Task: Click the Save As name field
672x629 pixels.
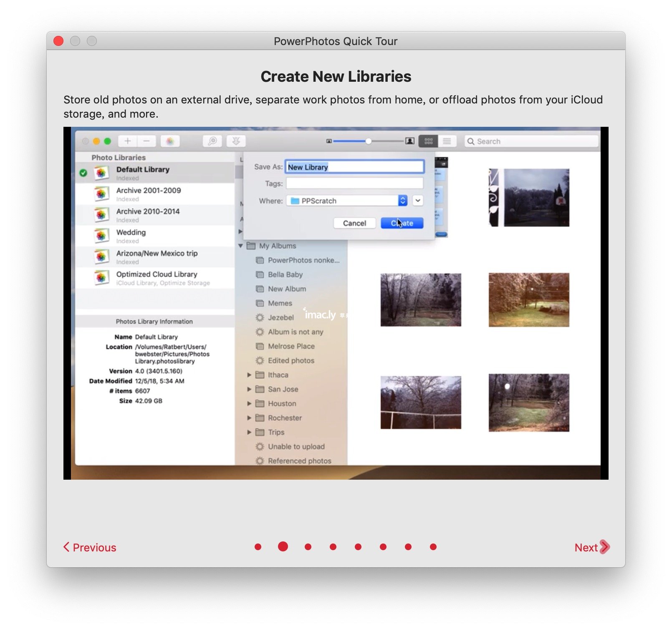Action: click(x=355, y=167)
